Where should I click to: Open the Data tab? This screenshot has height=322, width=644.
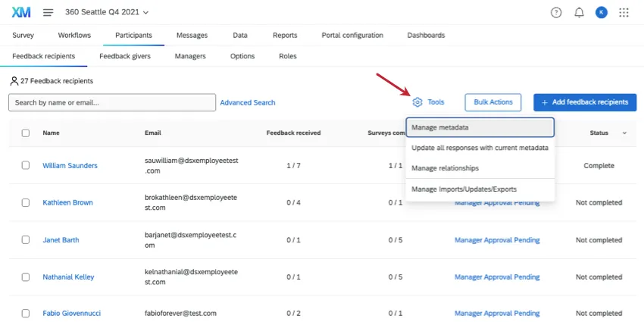(240, 36)
